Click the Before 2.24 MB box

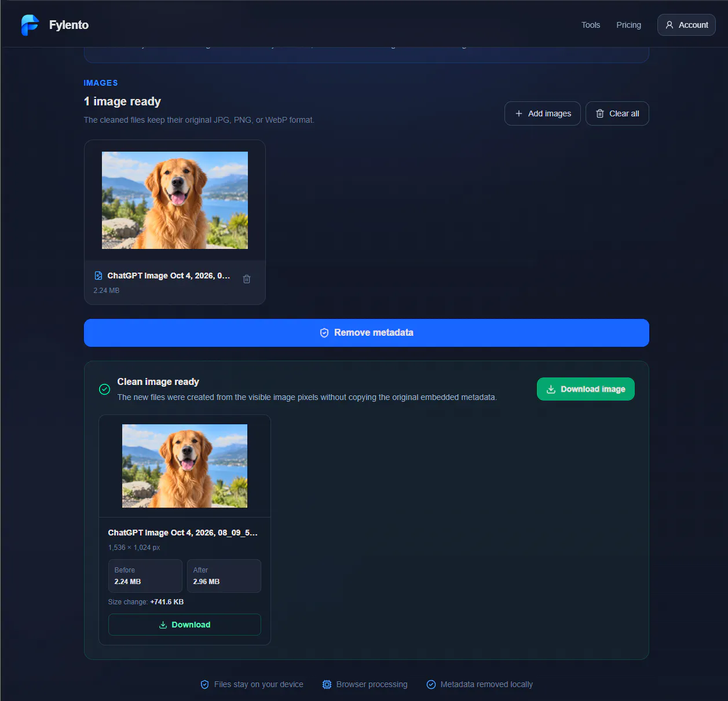click(145, 576)
